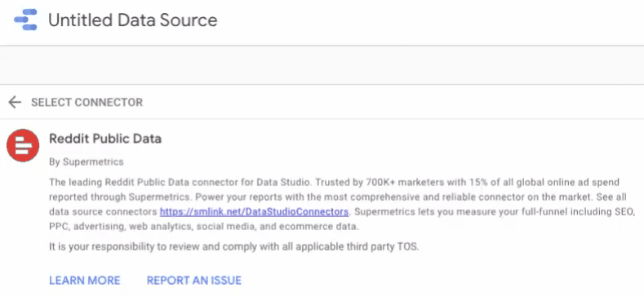Click the LEARN MORE link
This screenshot has width=644, height=297.
(x=85, y=281)
